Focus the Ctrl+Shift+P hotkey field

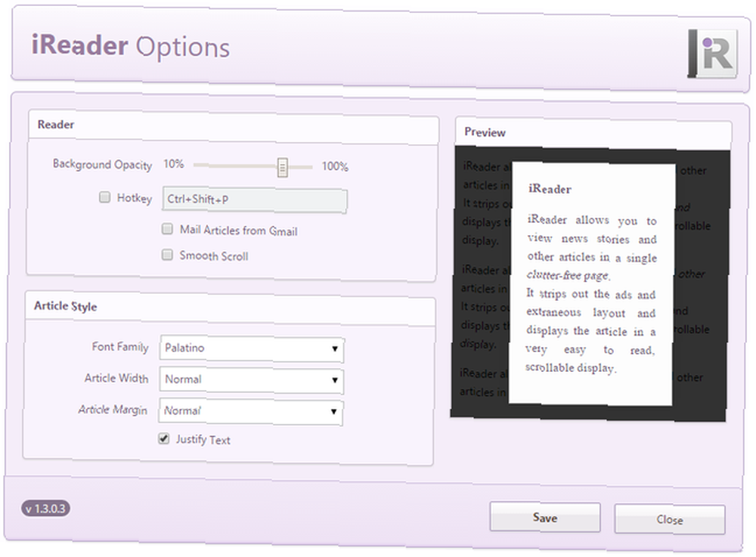click(x=255, y=200)
